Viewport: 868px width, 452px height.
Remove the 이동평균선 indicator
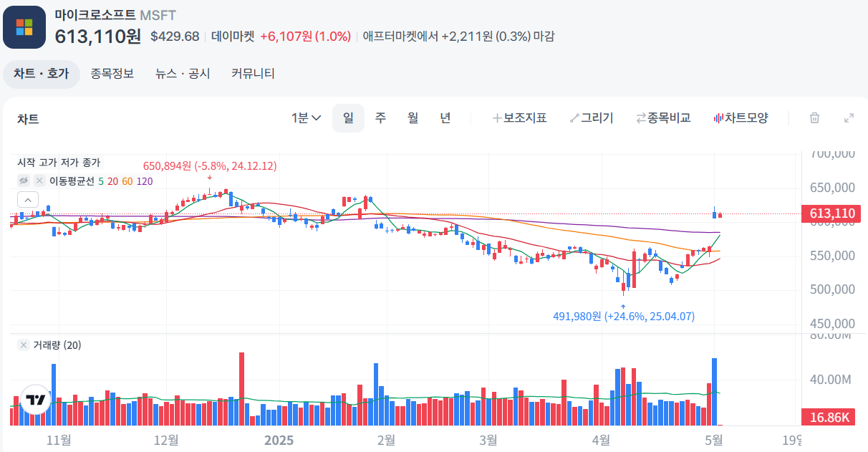39,181
